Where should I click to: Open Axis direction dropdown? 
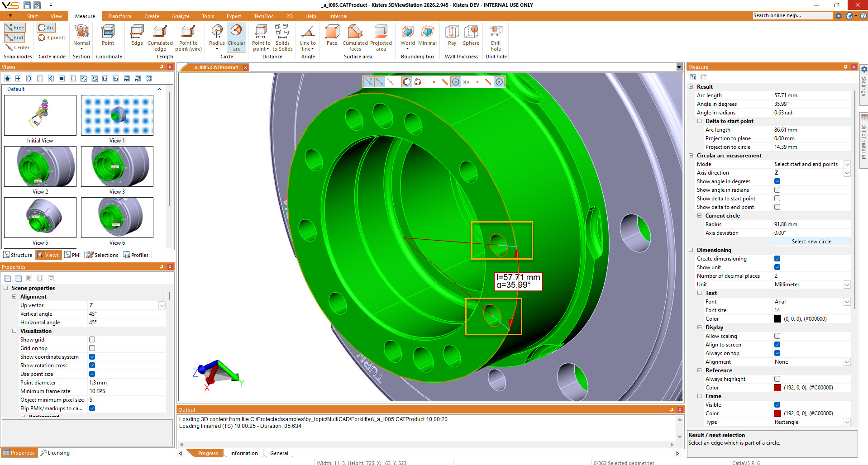tap(847, 173)
